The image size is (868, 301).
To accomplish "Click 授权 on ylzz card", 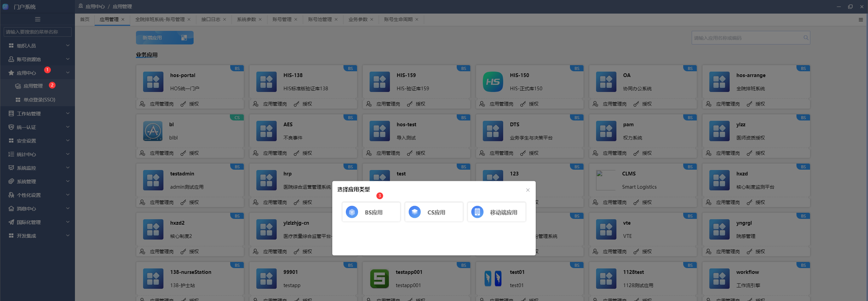I will (760, 153).
